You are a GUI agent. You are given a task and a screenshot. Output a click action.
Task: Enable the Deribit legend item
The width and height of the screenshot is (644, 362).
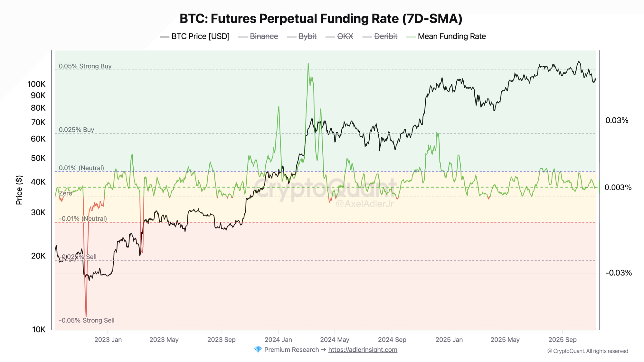point(380,36)
